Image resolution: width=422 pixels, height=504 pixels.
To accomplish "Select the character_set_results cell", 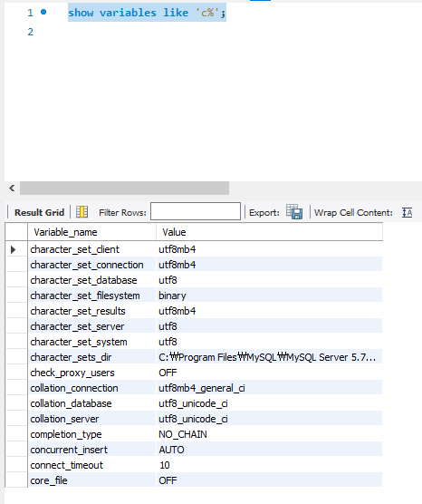I will click(x=91, y=311).
